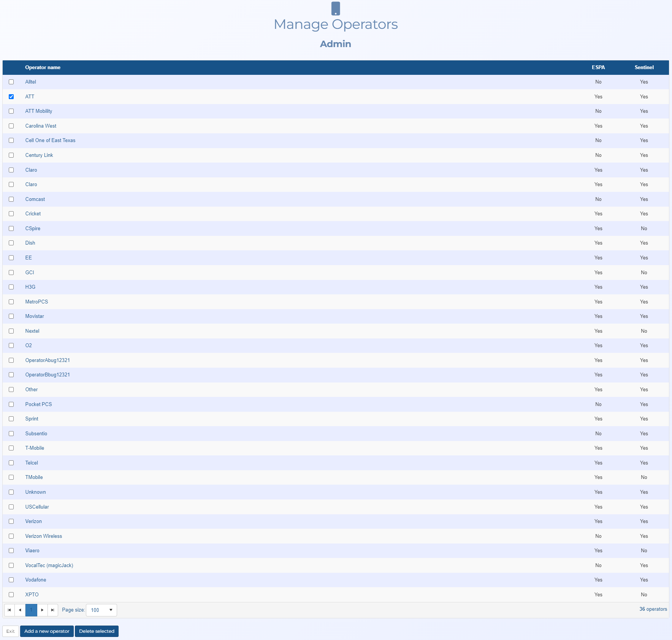Click the Exit button
This screenshot has height=640, width=672.
11,631
